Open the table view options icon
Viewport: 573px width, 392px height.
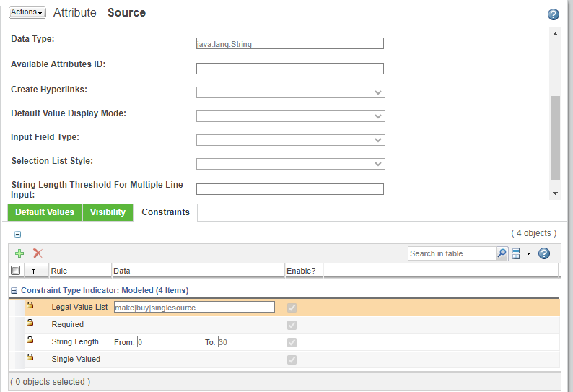tap(517, 253)
